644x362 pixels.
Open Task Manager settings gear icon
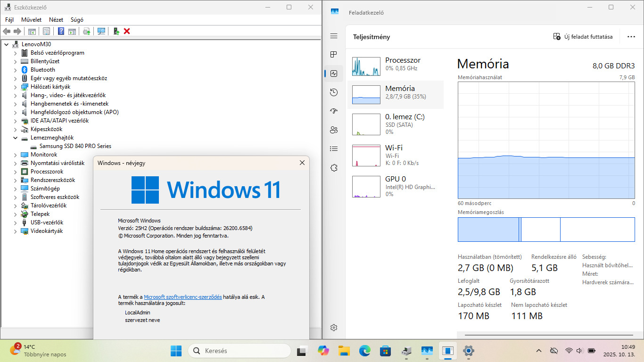pos(334,328)
